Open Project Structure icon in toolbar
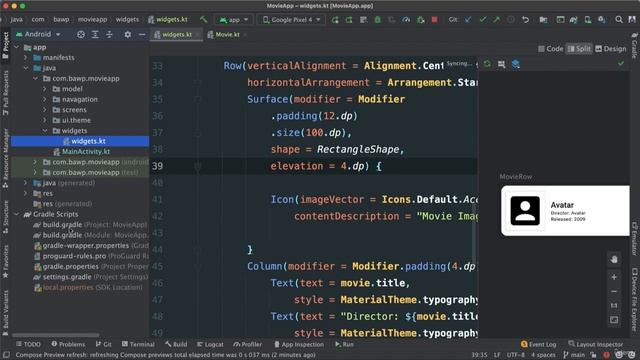The width and height of the screenshot is (640, 360). [543, 20]
